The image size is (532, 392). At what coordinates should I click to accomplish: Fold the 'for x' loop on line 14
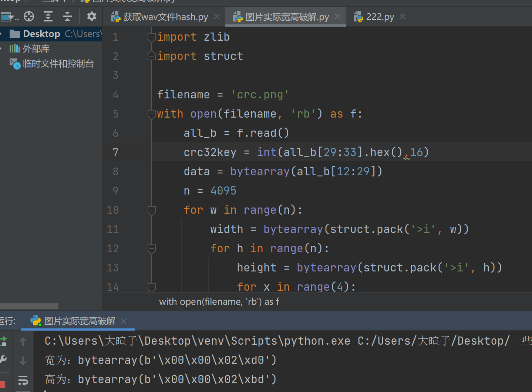click(151, 287)
